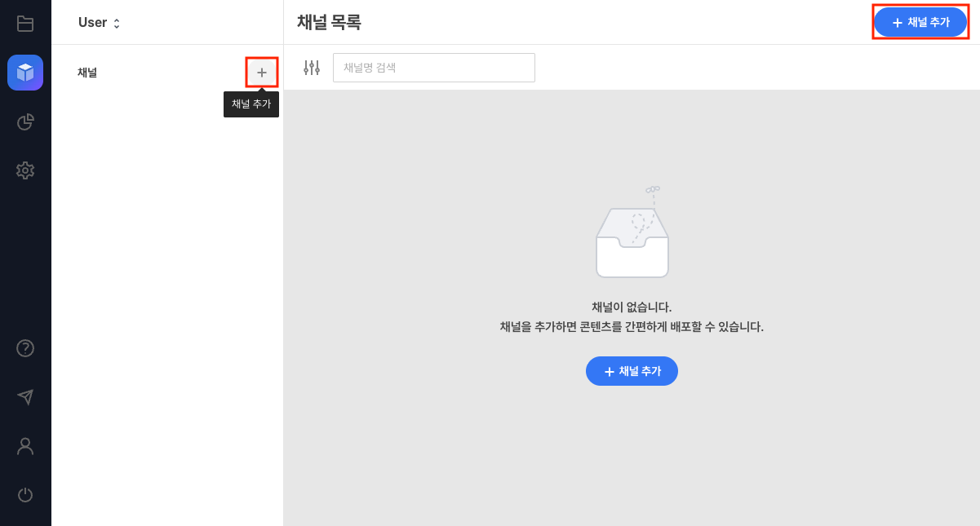Select the blue channel cube icon in sidebar
980x526 pixels.
[24, 73]
